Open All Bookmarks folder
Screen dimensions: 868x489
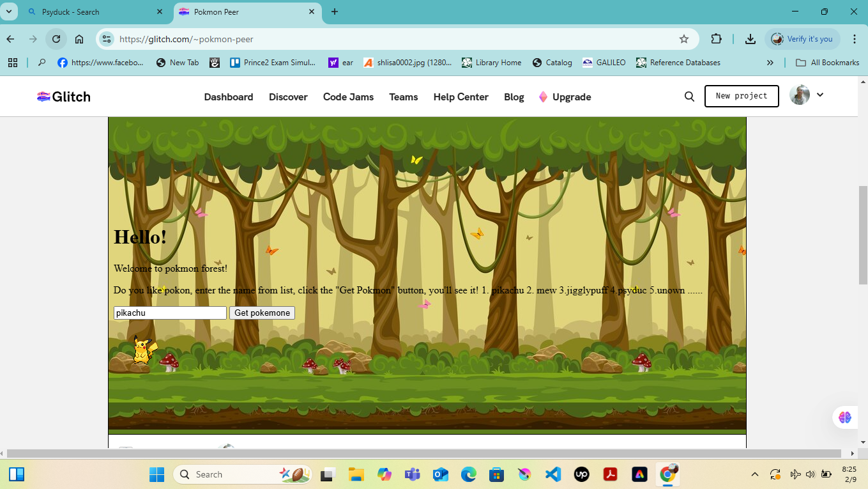828,63
